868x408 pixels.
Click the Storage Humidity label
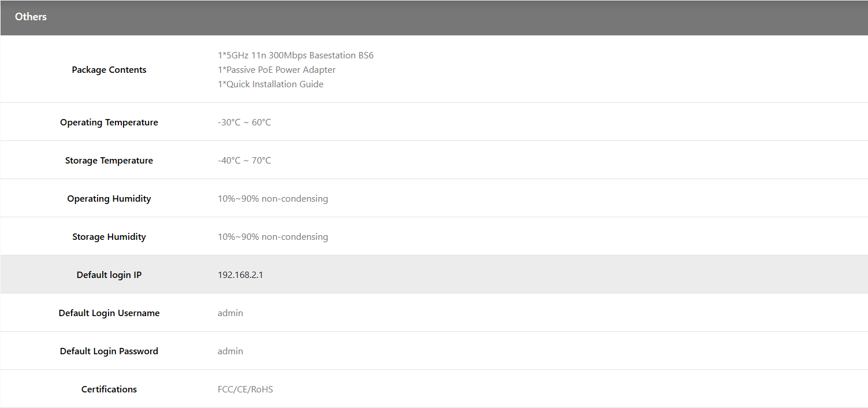point(109,237)
